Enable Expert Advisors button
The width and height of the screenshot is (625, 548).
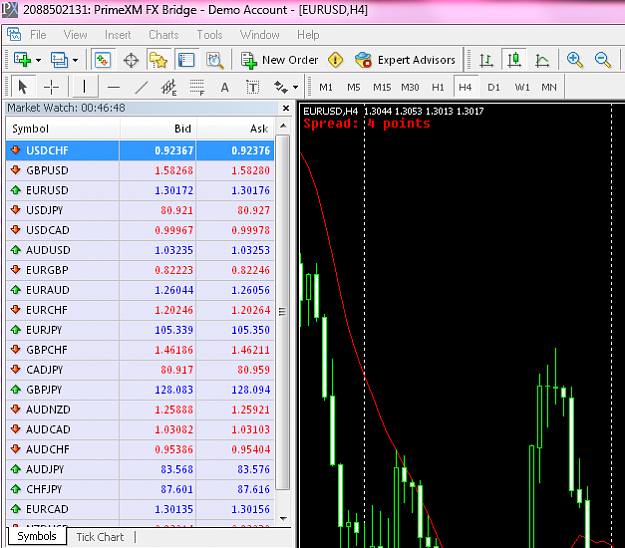(405, 60)
